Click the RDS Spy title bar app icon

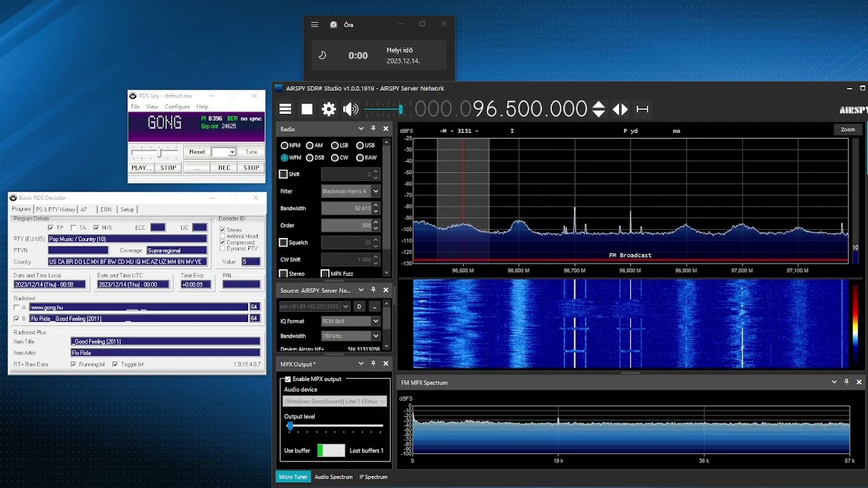point(133,96)
